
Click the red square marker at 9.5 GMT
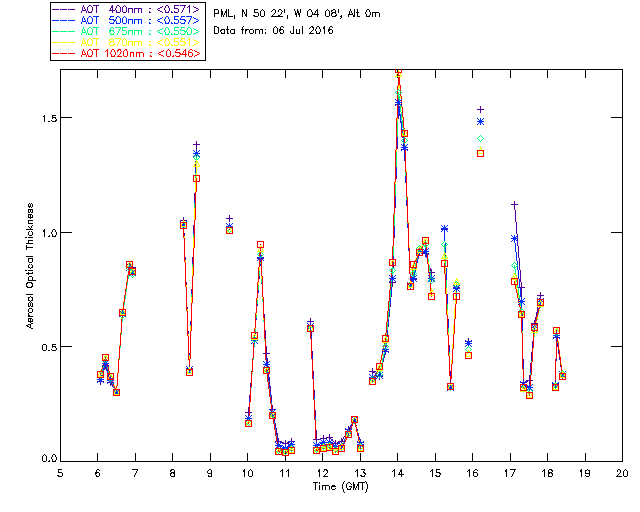click(229, 229)
